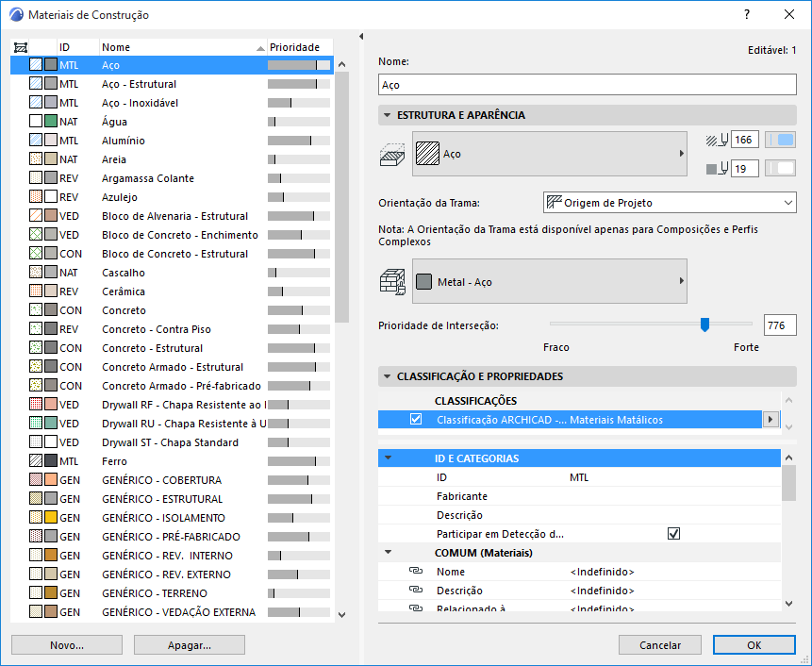Uncheck the Classificação ARCHICAD checkbox
This screenshot has width=812, height=666.
[416, 419]
